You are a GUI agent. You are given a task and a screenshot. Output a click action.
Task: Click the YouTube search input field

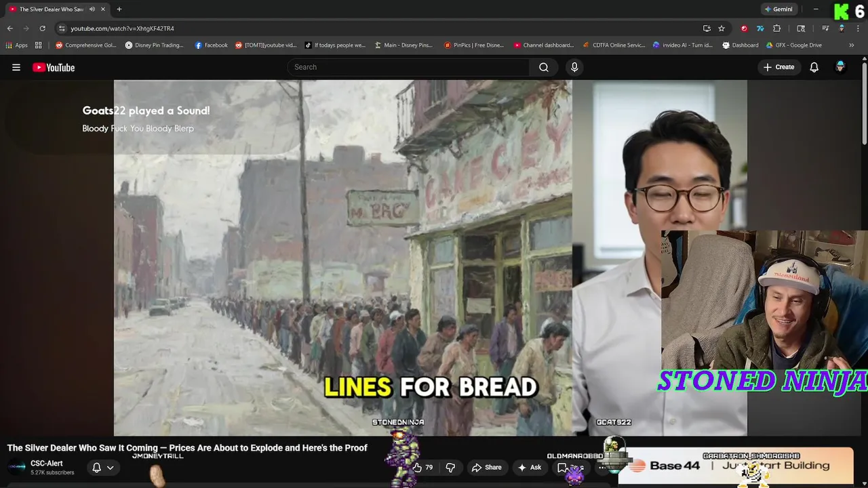409,67
